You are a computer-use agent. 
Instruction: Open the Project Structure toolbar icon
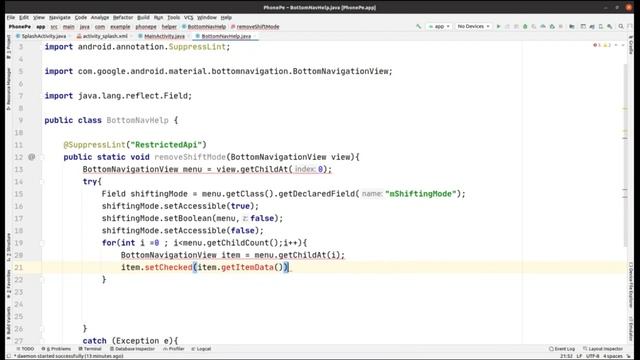click(x=572, y=27)
